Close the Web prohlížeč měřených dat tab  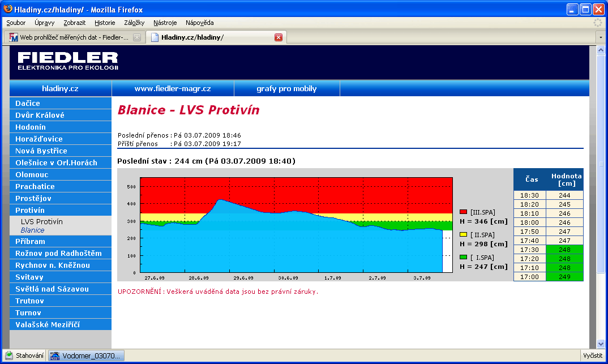pyautogui.click(x=137, y=37)
